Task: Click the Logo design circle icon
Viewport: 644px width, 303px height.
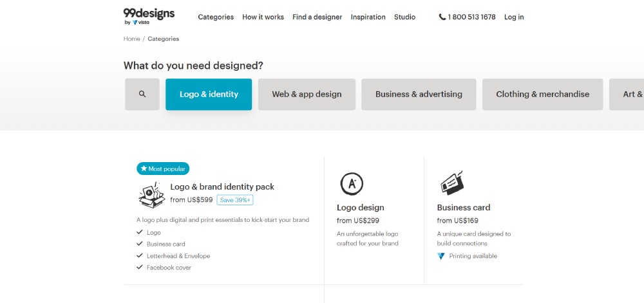Action: (351, 184)
